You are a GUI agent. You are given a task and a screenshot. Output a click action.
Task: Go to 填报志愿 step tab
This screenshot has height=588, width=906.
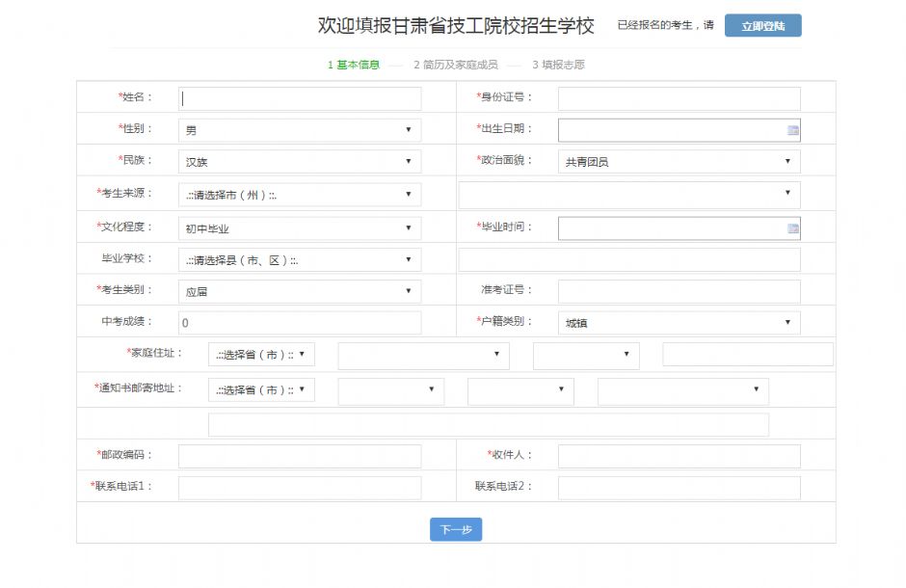pyautogui.click(x=558, y=65)
